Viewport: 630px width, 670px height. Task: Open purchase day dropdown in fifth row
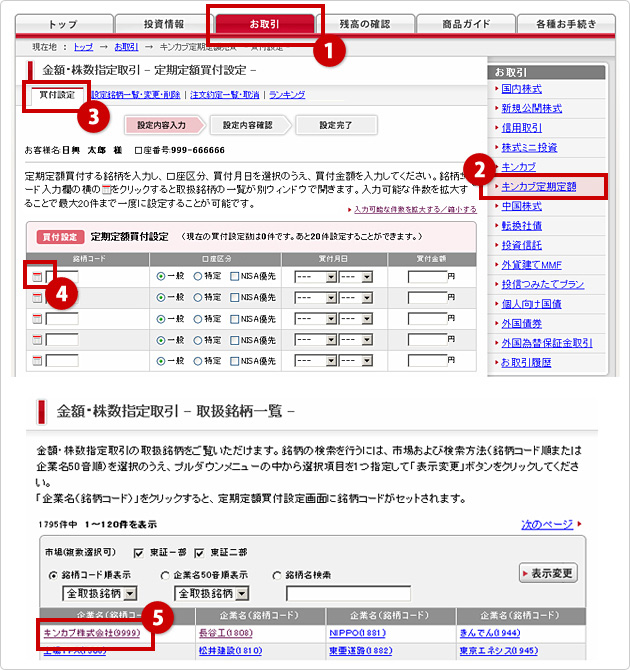pyautogui.click(x=356, y=361)
